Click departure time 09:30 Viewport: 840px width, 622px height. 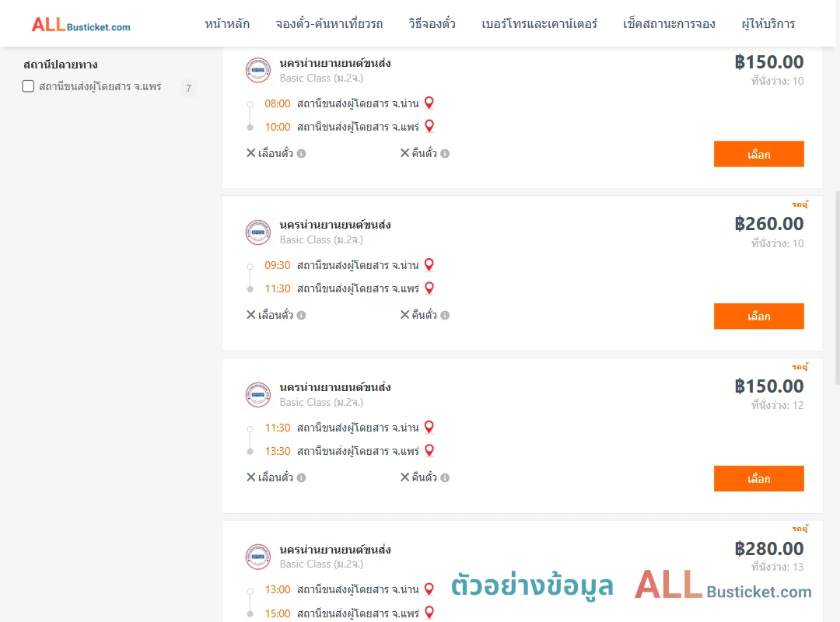point(278,266)
